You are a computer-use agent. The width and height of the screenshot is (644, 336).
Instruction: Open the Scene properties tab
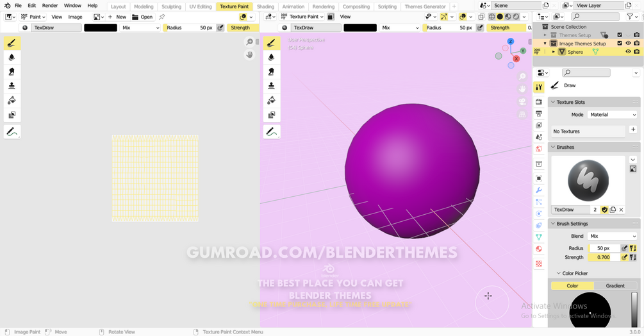[539, 137]
